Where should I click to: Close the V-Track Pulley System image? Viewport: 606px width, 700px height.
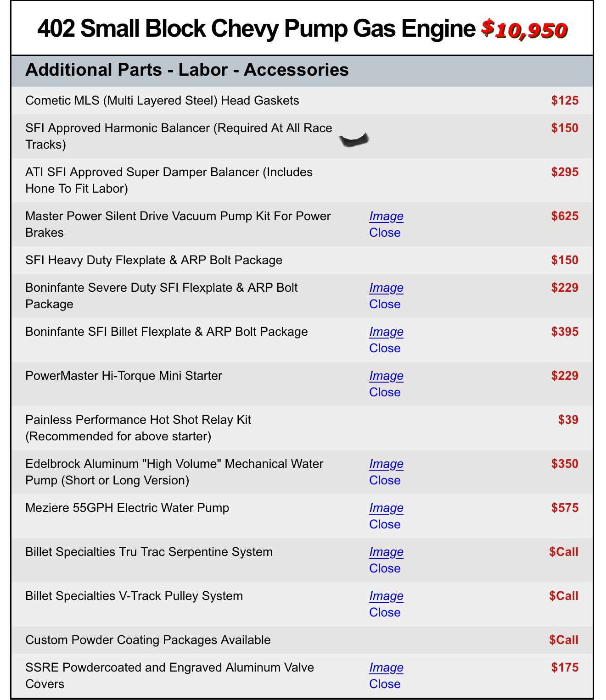pos(385,612)
